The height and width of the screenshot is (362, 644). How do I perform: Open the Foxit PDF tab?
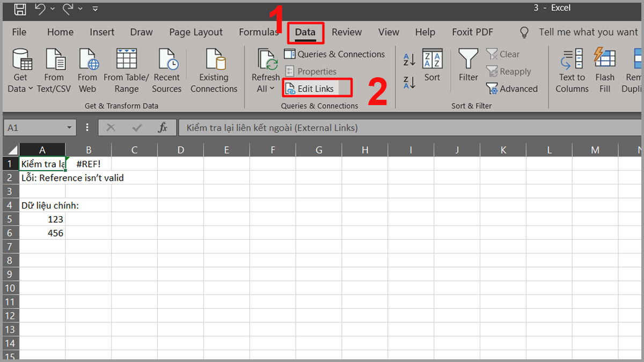pyautogui.click(x=472, y=32)
